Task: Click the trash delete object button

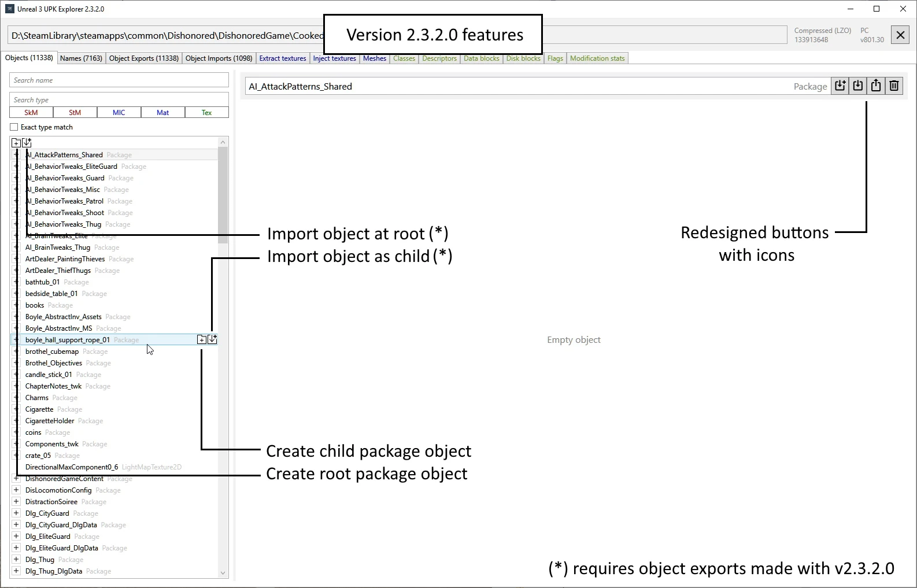Action: pyautogui.click(x=894, y=86)
